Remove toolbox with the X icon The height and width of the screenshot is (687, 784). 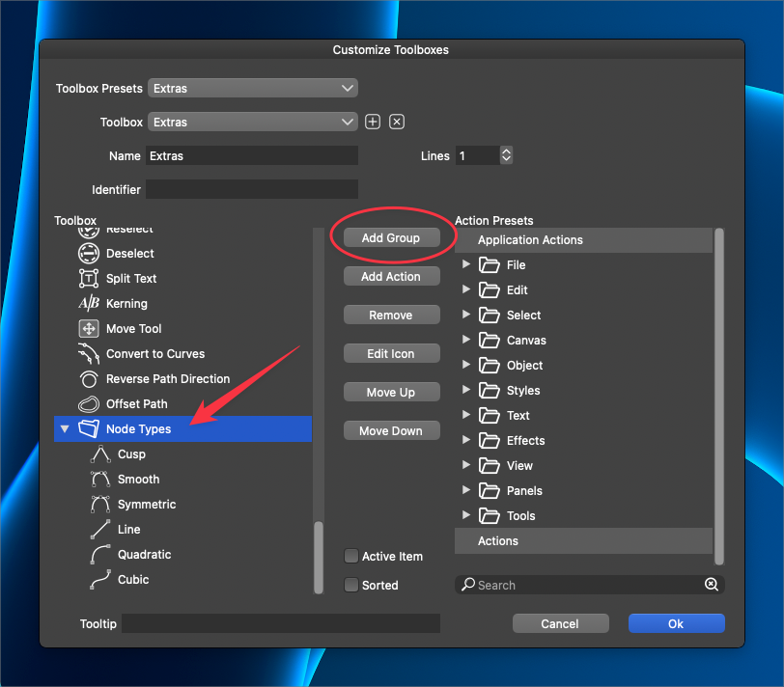tap(397, 123)
